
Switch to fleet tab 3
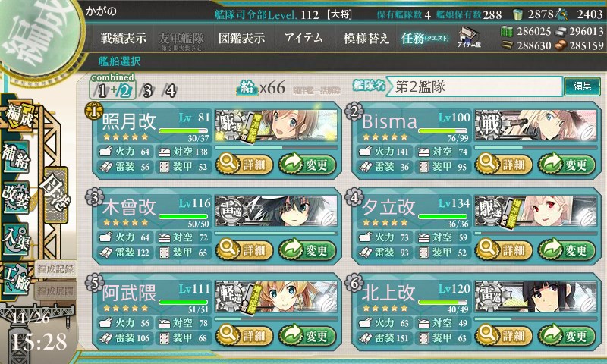[147, 91]
